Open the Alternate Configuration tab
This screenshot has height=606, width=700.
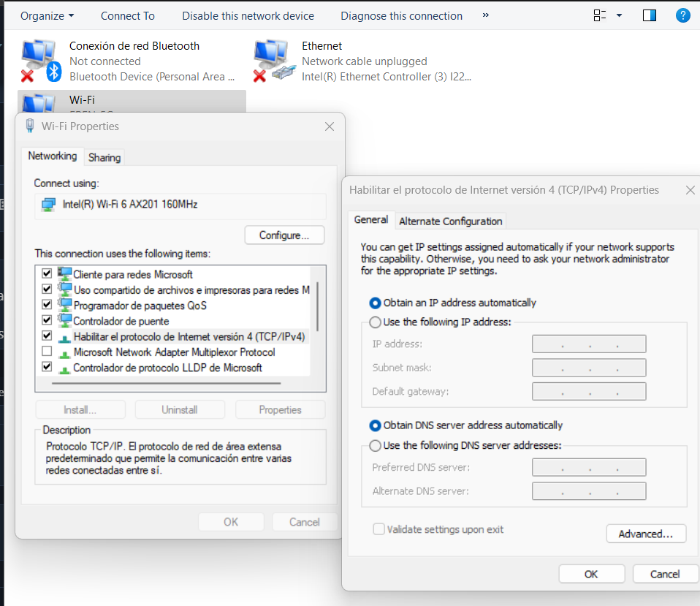point(450,221)
